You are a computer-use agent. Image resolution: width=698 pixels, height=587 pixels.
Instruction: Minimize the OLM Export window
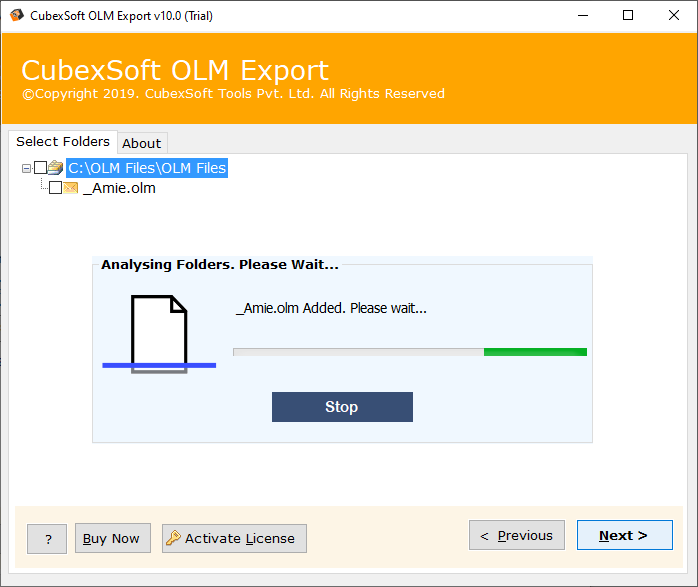581,15
